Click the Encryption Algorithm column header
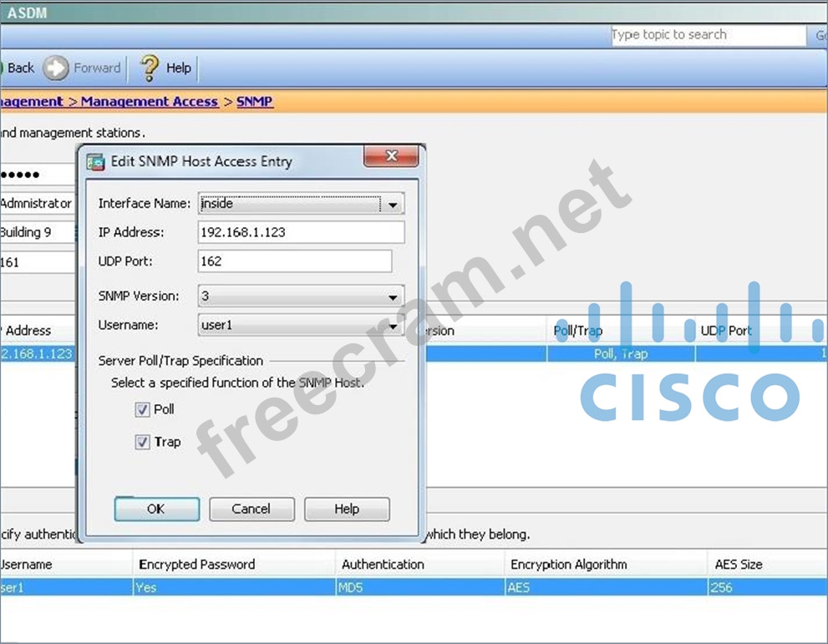This screenshot has width=828, height=644. [x=568, y=565]
